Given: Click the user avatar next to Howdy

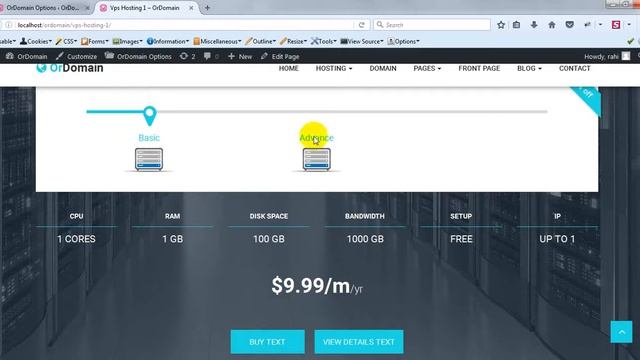Looking at the screenshot, I should (626, 56).
